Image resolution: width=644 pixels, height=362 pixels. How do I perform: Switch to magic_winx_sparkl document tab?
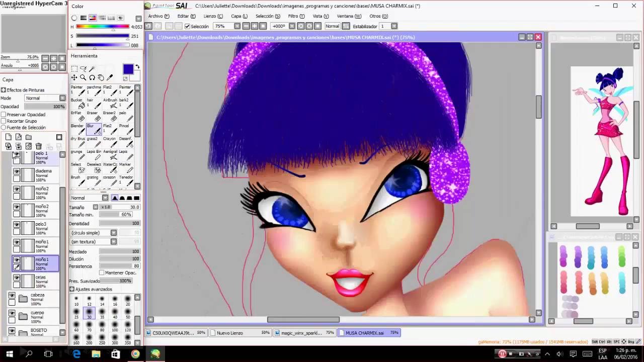[305, 333]
